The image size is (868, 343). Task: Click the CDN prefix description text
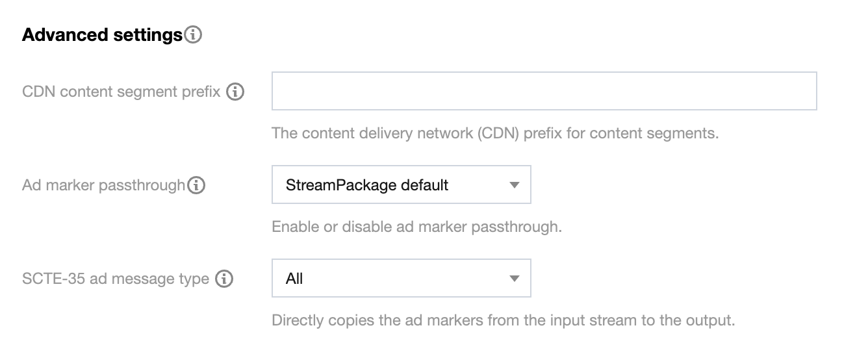495,134
